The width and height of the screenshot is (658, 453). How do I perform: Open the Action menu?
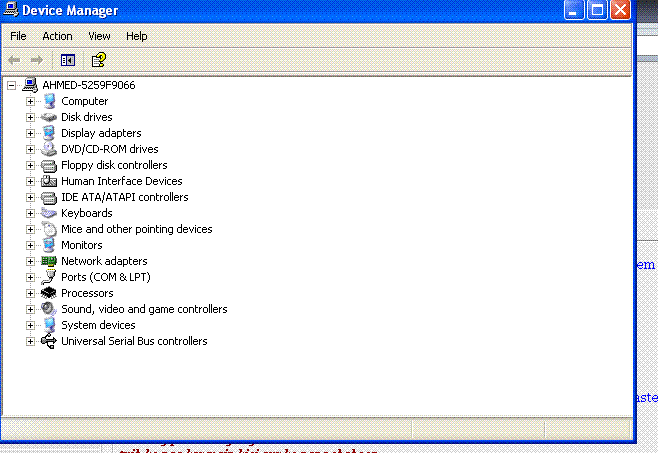click(57, 36)
